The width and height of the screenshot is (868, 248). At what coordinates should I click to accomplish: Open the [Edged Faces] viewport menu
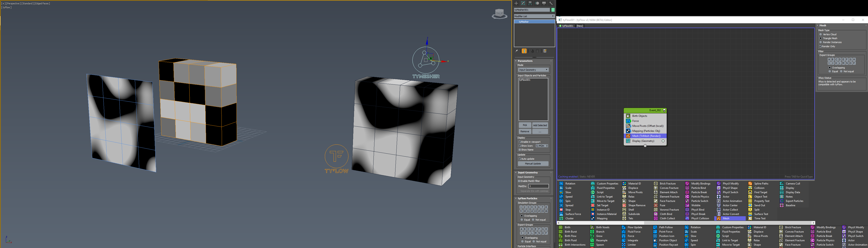pos(42,3)
